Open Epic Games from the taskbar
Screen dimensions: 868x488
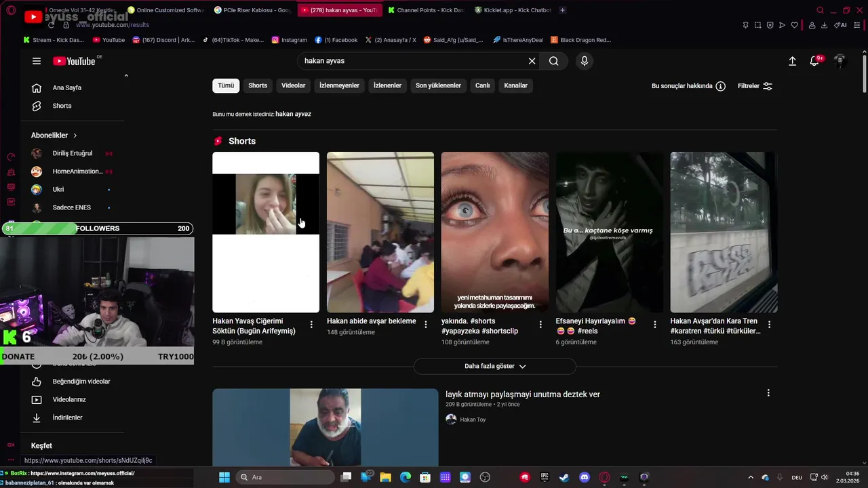[x=545, y=477]
